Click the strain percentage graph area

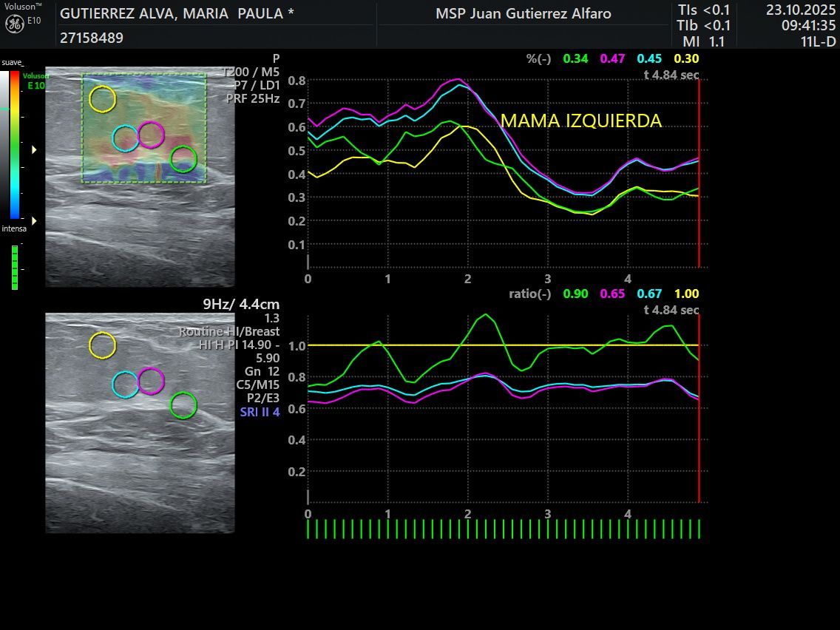click(504, 174)
